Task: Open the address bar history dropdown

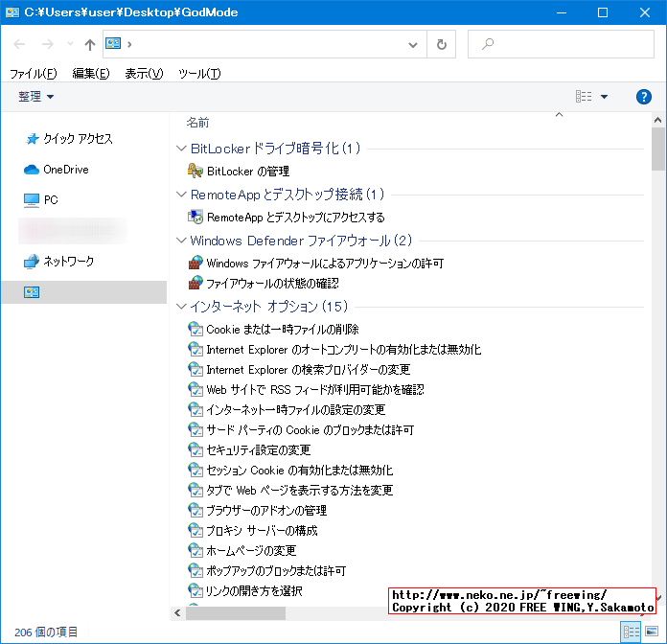Action: (413, 44)
